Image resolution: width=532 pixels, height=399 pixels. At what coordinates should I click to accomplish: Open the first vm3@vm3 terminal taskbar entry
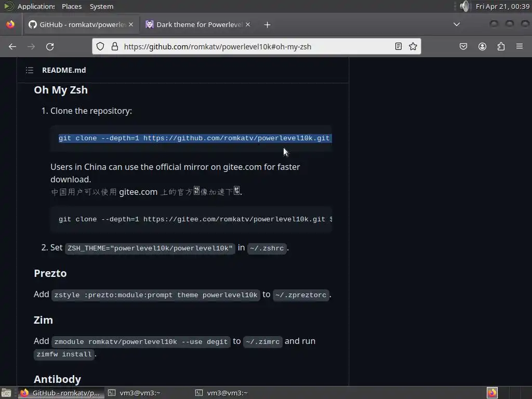(135, 393)
